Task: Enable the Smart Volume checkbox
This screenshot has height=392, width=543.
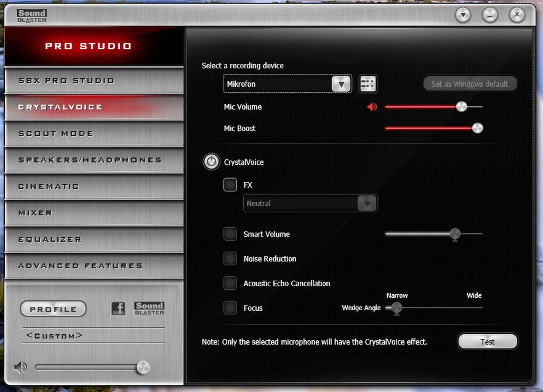Action: 230,234
